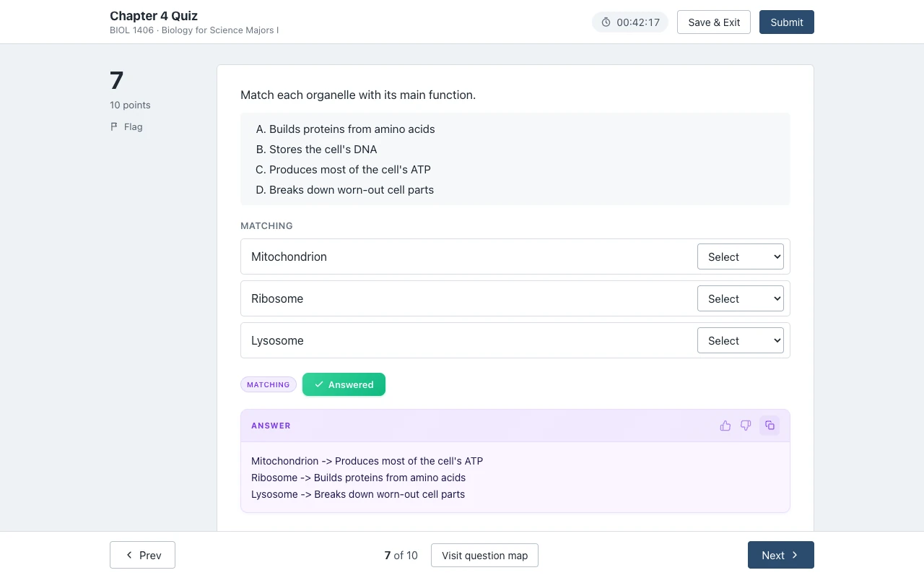Click Save & Exit
924x578 pixels.
coord(714,22)
